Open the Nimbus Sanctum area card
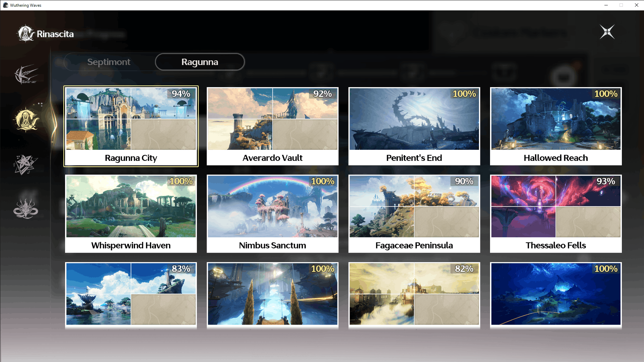The width and height of the screenshot is (644, 362). tap(273, 214)
